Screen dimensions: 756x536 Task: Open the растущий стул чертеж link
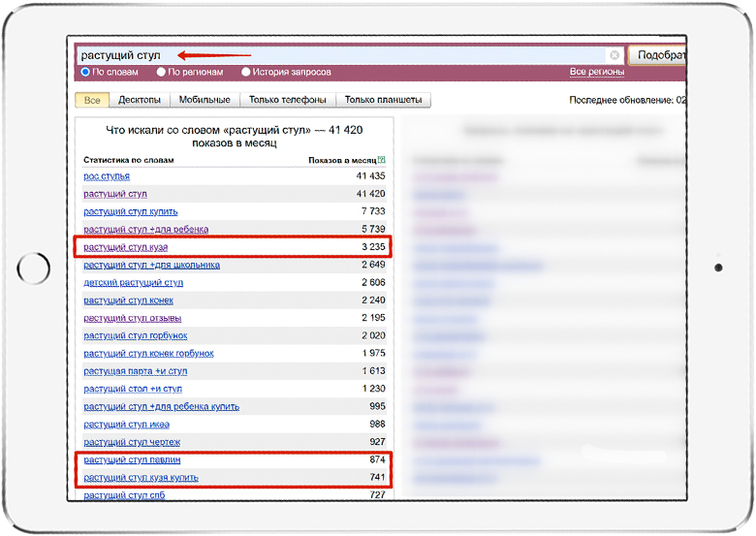click(x=132, y=442)
